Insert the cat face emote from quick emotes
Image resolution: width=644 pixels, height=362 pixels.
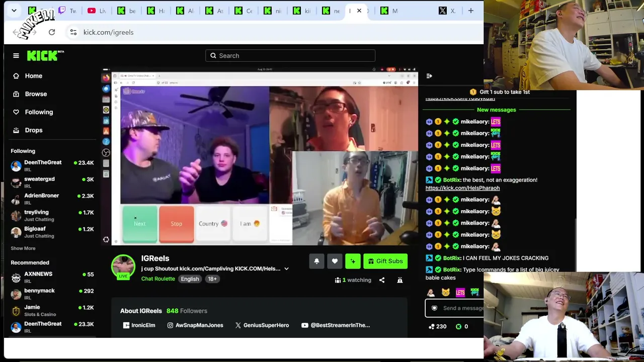click(446, 292)
